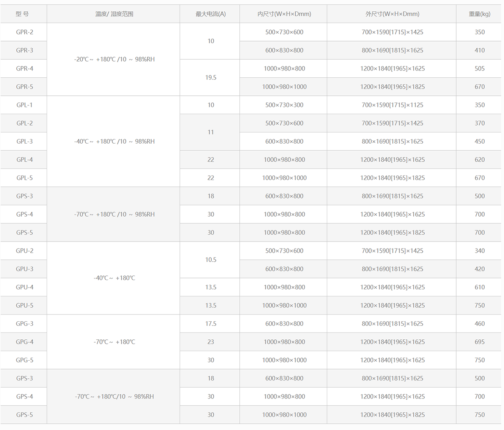The image size is (504, 430).
Task: Click the 19.5 max current cell
Action: (x=210, y=78)
